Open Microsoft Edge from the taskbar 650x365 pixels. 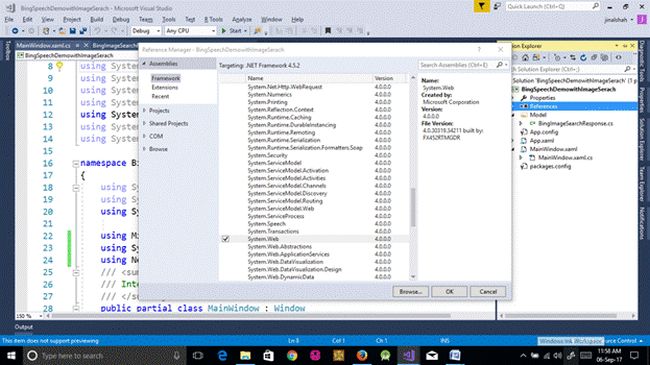(223, 355)
